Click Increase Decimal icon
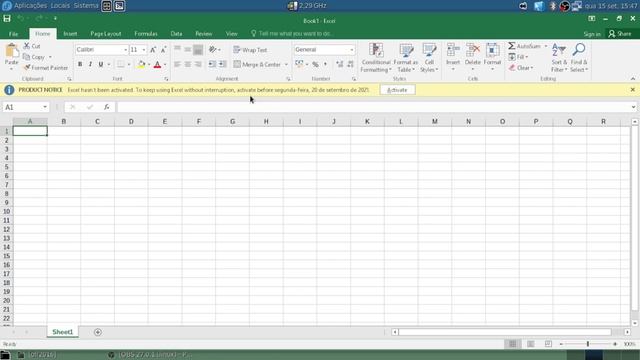The height and width of the screenshot is (360, 640). [340, 64]
